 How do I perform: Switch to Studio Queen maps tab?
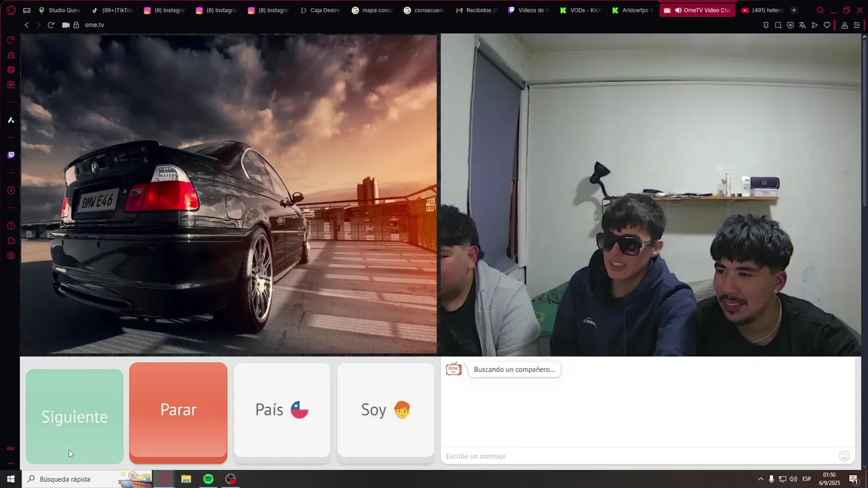(x=60, y=10)
